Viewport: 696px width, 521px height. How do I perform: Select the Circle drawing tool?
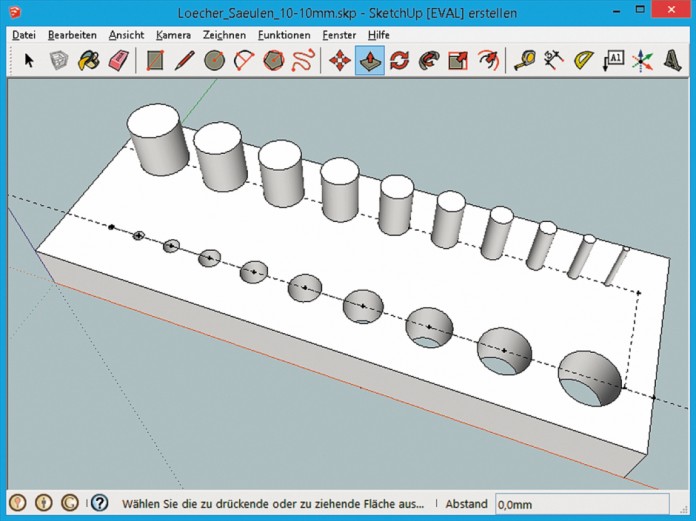[x=213, y=61]
